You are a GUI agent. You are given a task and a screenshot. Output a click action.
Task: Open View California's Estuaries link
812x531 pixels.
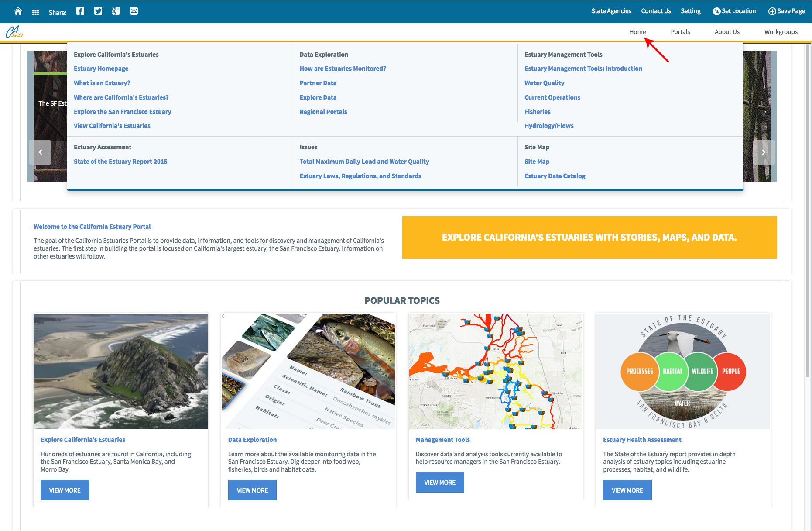112,126
